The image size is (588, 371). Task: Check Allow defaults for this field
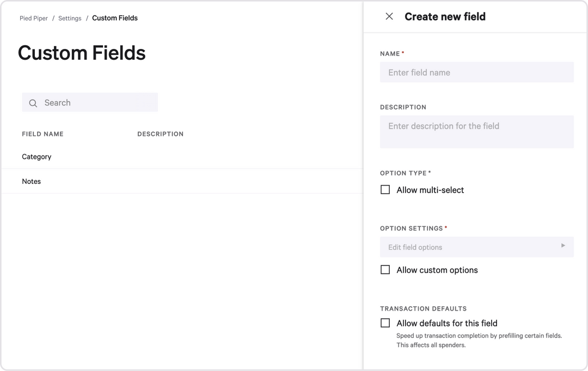tap(385, 323)
